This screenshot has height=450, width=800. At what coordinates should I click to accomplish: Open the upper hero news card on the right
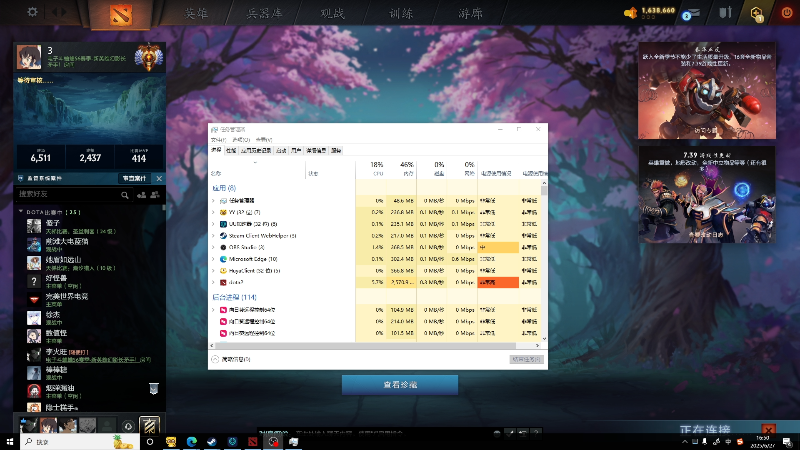(707, 90)
